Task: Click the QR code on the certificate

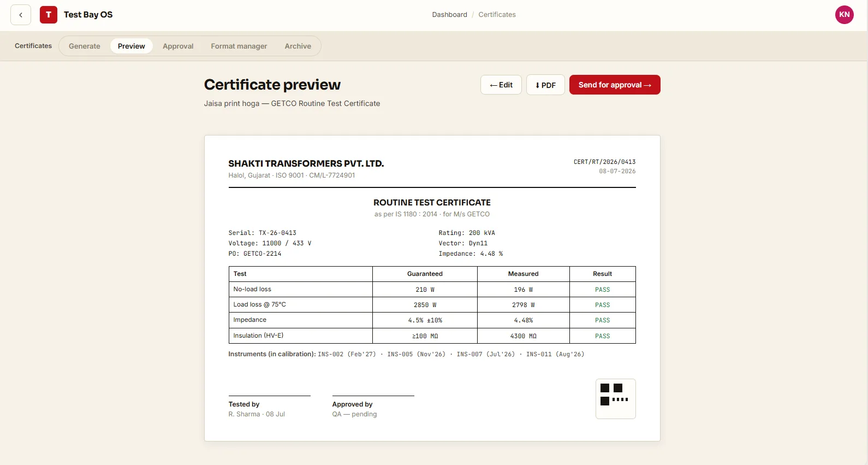Action: point(615,399)
